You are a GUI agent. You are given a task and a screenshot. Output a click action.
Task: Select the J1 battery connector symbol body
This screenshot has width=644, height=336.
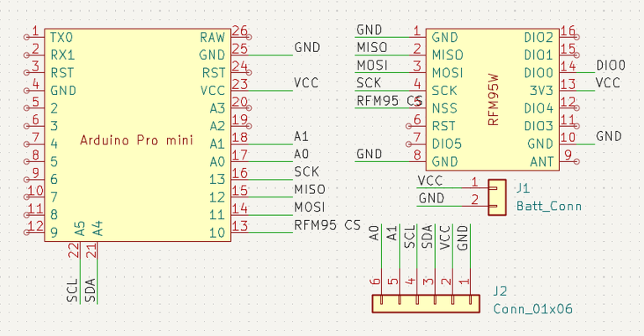click(497, 197)
